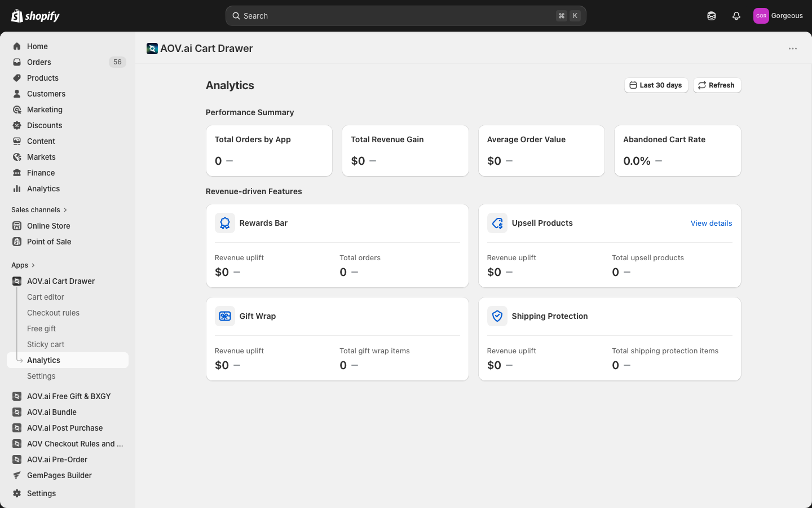Viewport: 812px width, 508px height.
Task: Click the Customers person icon
Action: 17,94
